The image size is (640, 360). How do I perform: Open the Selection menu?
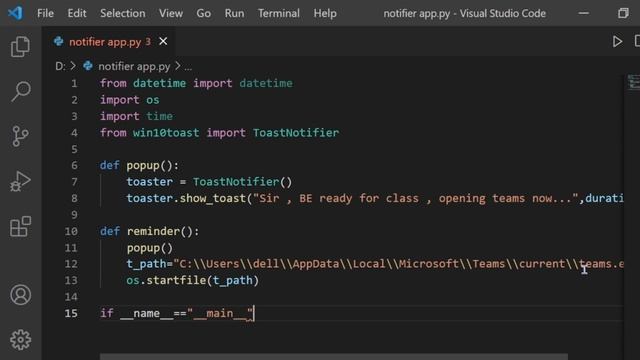[x=122, y=13]
